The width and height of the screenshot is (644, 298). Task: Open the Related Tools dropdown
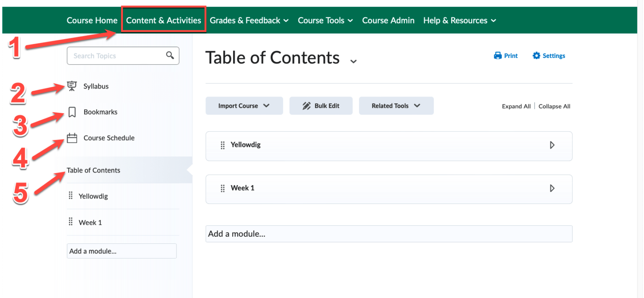tap(396, 105)
